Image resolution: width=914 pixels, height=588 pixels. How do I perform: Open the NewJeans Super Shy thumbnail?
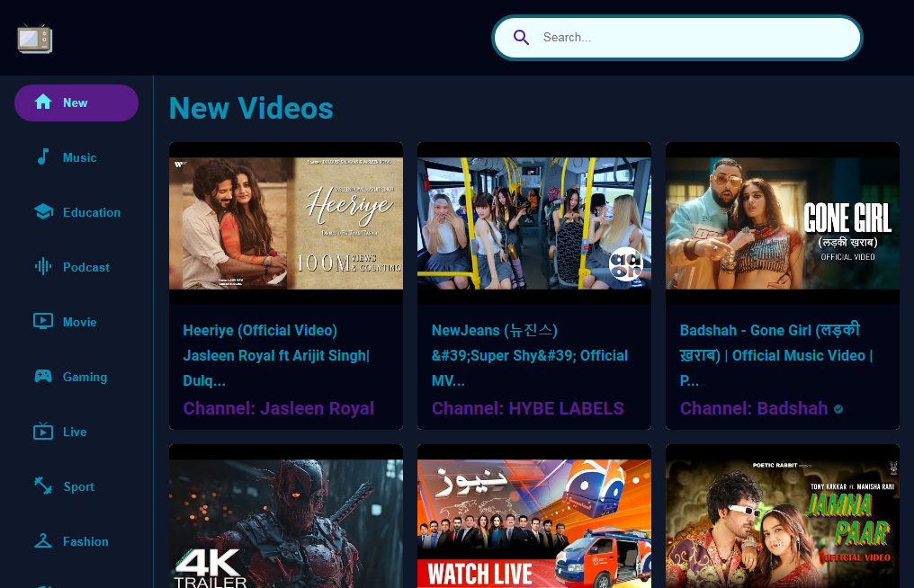534,223
